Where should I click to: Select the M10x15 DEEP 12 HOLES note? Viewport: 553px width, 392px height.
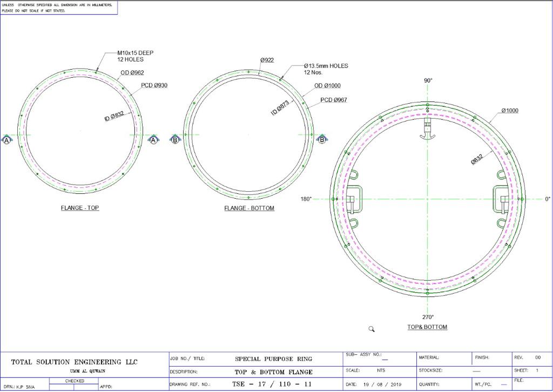coord(135,56)
